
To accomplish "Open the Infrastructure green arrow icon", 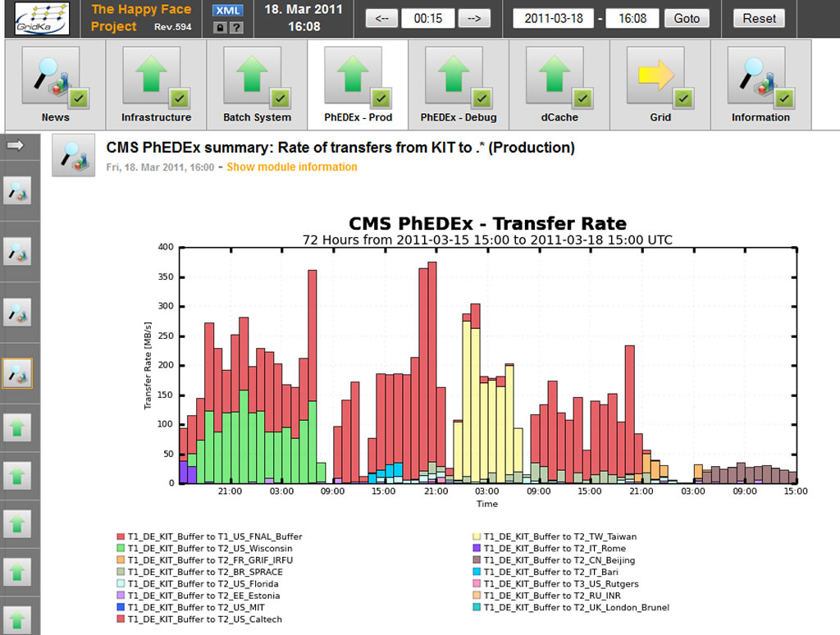I will click(152, 75).
